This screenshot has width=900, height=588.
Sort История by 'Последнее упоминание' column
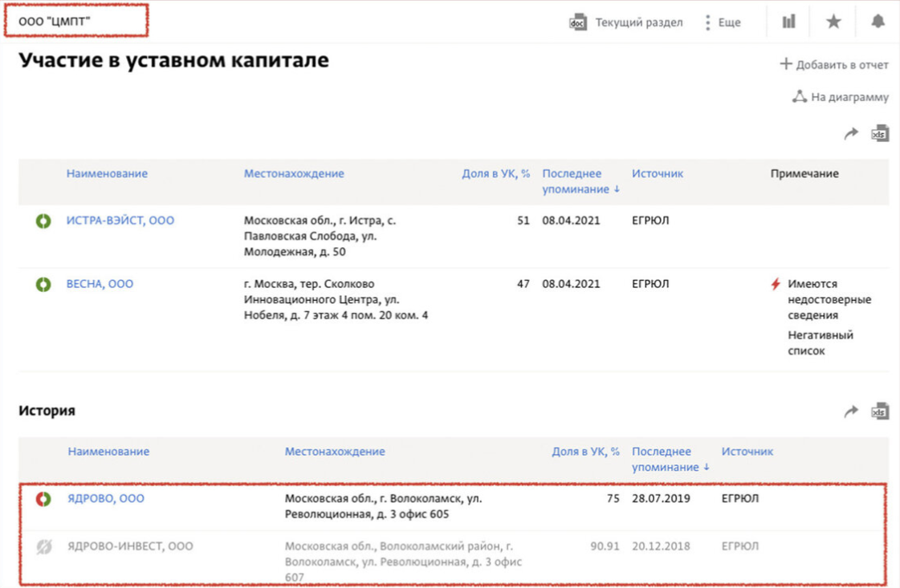(670, 459)
